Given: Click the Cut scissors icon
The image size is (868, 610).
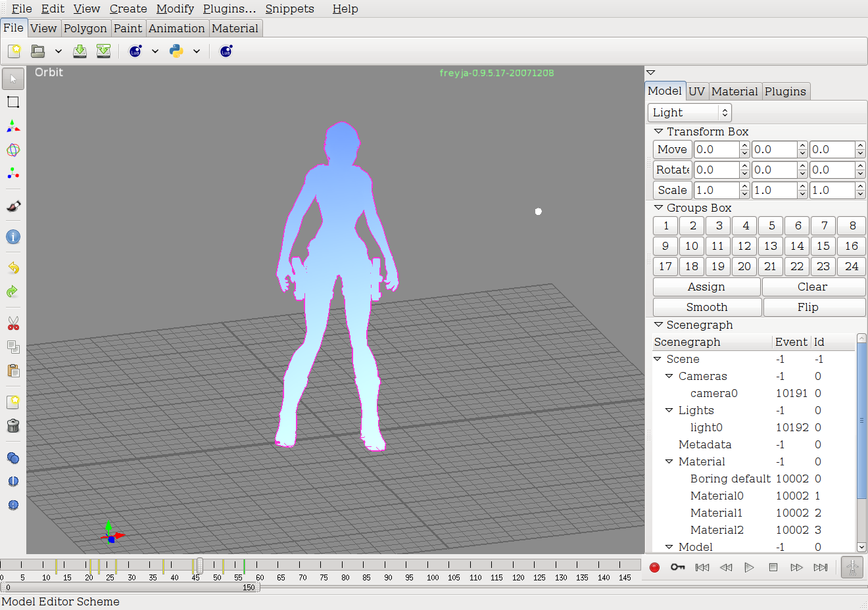Looking at the screenshot, I should click(x=13, y=323).
